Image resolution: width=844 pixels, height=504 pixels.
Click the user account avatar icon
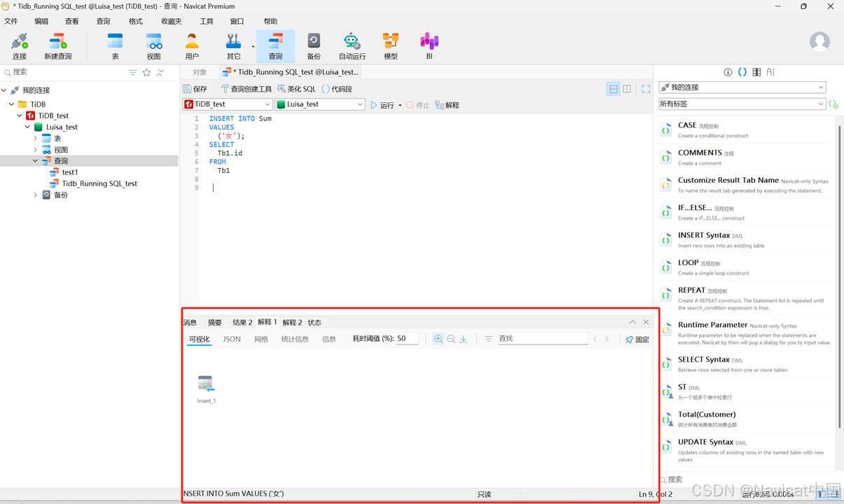coord(819,41)
